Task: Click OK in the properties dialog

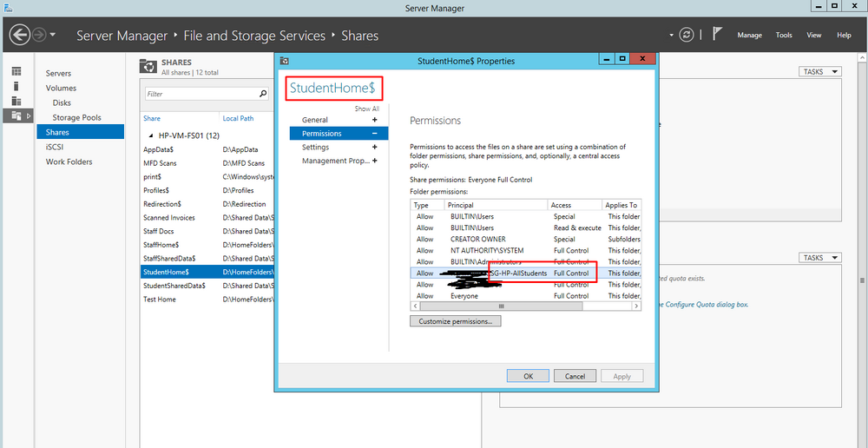Action: pyautogui.click(x=528, y=376)
